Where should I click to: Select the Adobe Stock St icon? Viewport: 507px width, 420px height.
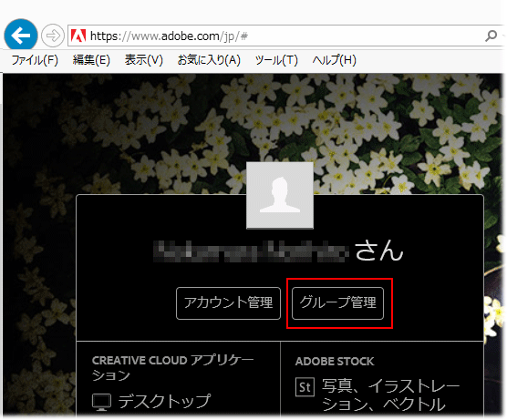[x=305, y=386]
